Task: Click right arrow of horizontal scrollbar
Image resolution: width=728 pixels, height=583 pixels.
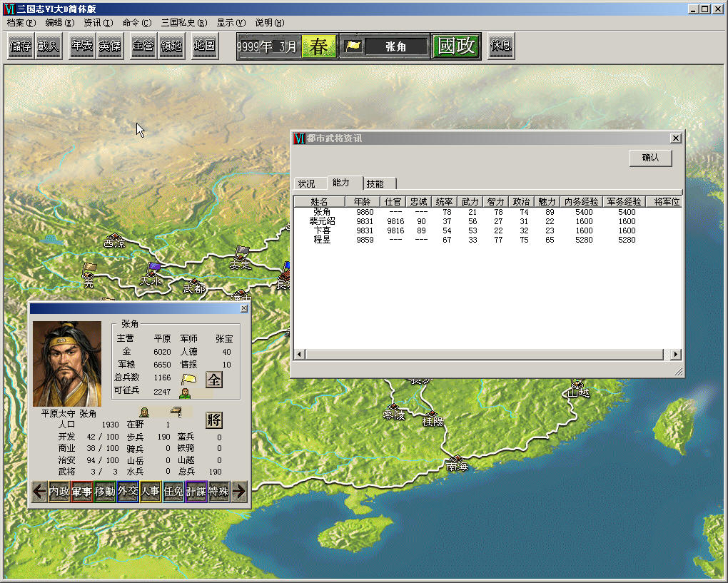Action: click(676, 355)
